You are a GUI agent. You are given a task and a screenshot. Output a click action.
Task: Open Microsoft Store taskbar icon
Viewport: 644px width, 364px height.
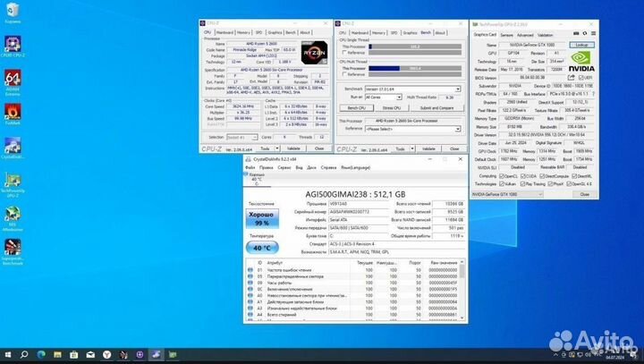[x=74, y=354]
